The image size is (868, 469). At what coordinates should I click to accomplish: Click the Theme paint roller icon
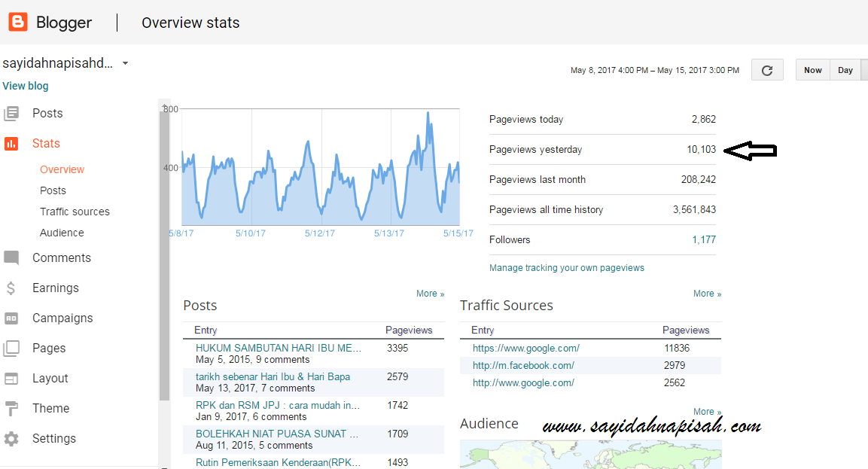[11, 409]
